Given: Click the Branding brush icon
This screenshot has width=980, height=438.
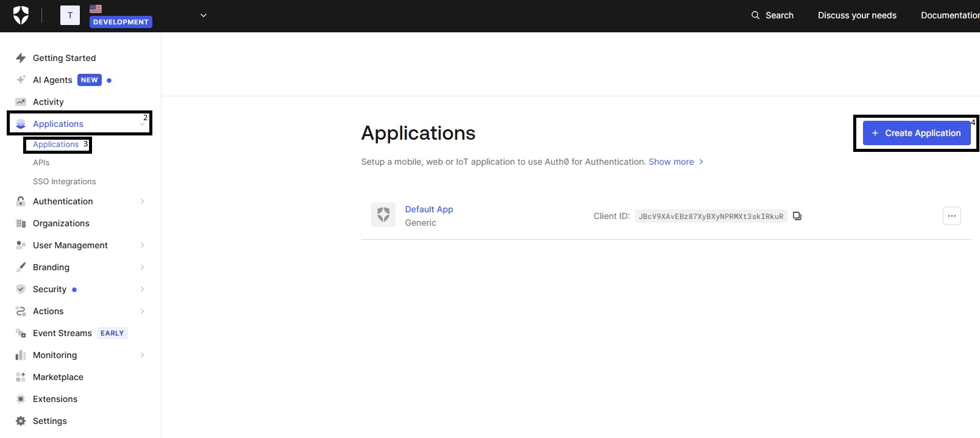Looking at the screenshot, I should [x=21, y=267].
